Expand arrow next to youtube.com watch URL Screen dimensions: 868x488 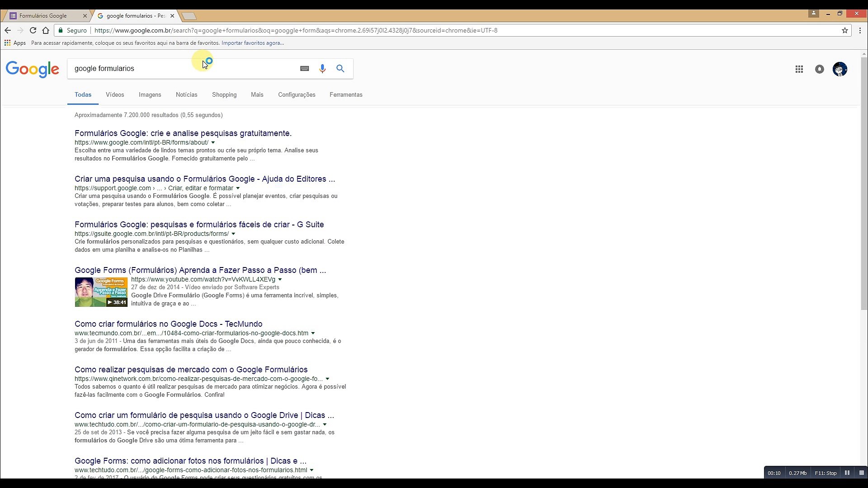click(280, 280)
